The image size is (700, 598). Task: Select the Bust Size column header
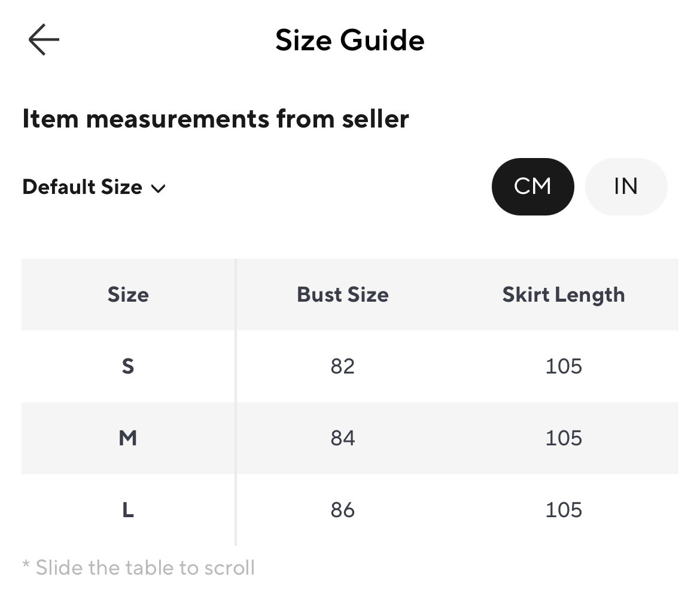[343, 295]
